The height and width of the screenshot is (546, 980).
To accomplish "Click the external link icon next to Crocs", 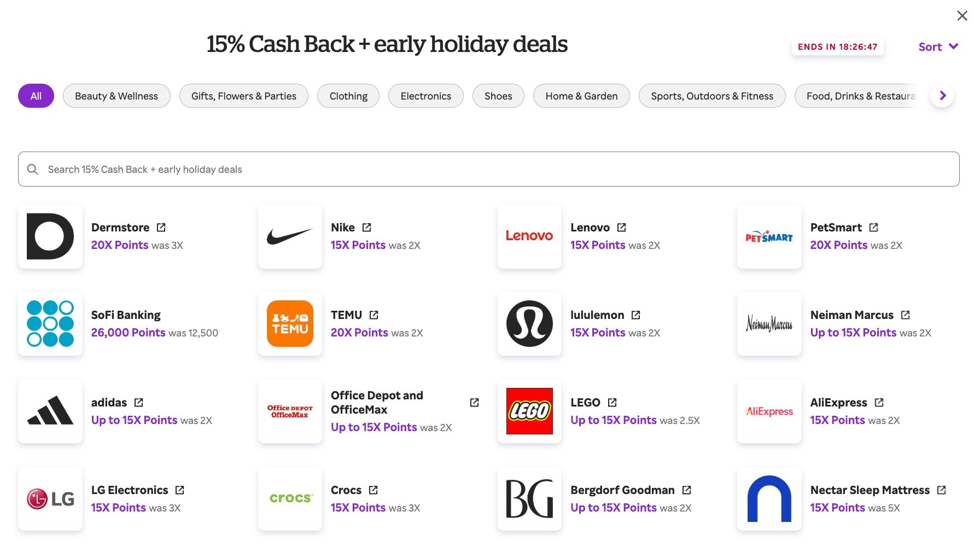I will click(x=374, y=490).
